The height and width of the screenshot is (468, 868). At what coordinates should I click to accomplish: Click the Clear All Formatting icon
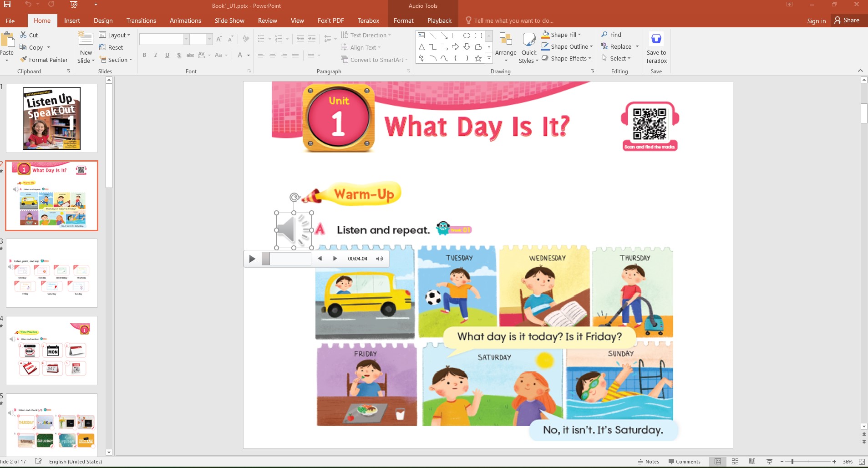245,39
